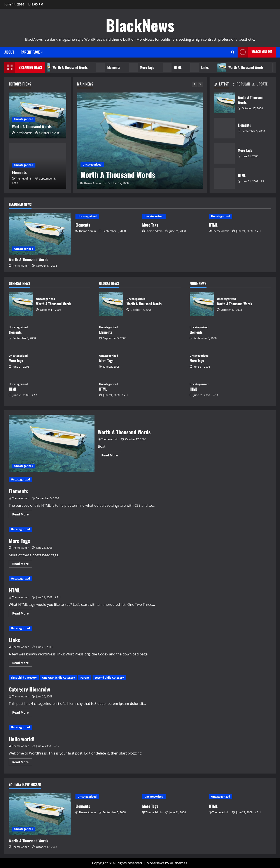Open the BlackNews site title link

140,26
